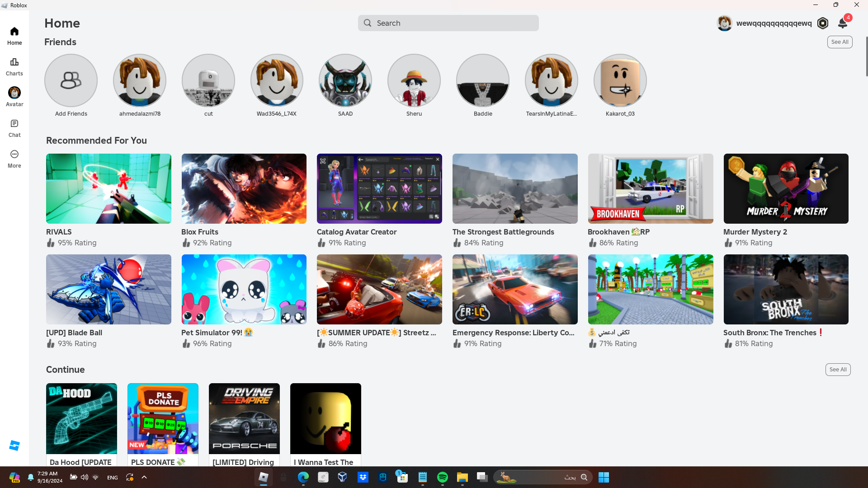Open Spotify from the taskbar

point(442,477)
